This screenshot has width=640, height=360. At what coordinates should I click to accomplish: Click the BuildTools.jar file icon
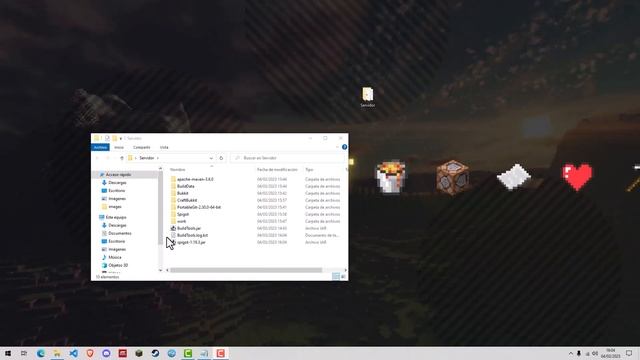(173, 228)
